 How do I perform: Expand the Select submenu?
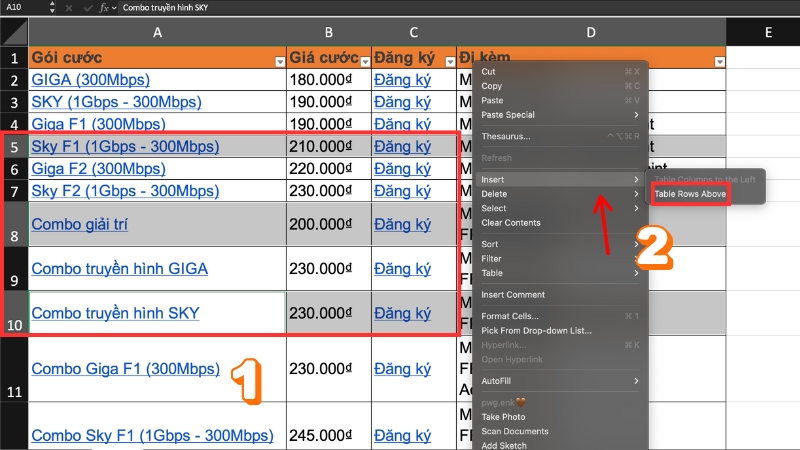point(560,208)
